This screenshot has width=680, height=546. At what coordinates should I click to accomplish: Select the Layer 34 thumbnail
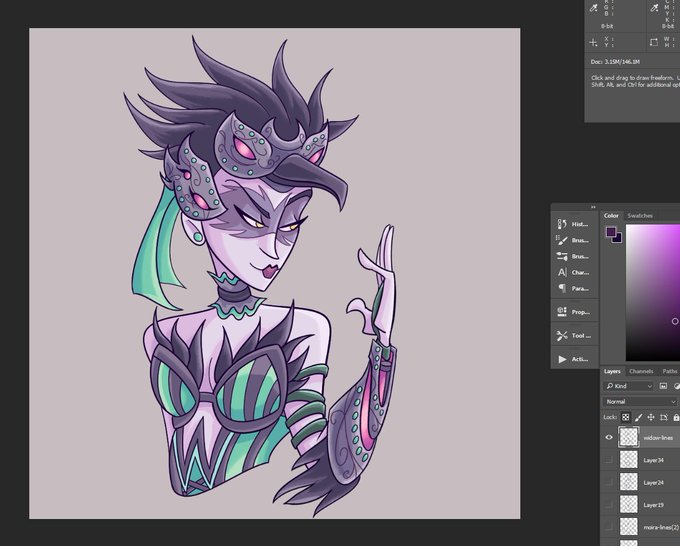tap(628, 460)
